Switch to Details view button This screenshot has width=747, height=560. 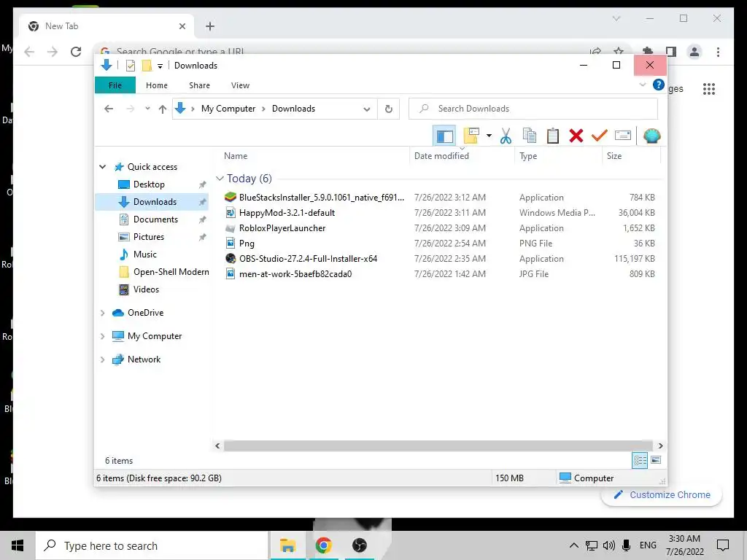(x=640, y=460)
